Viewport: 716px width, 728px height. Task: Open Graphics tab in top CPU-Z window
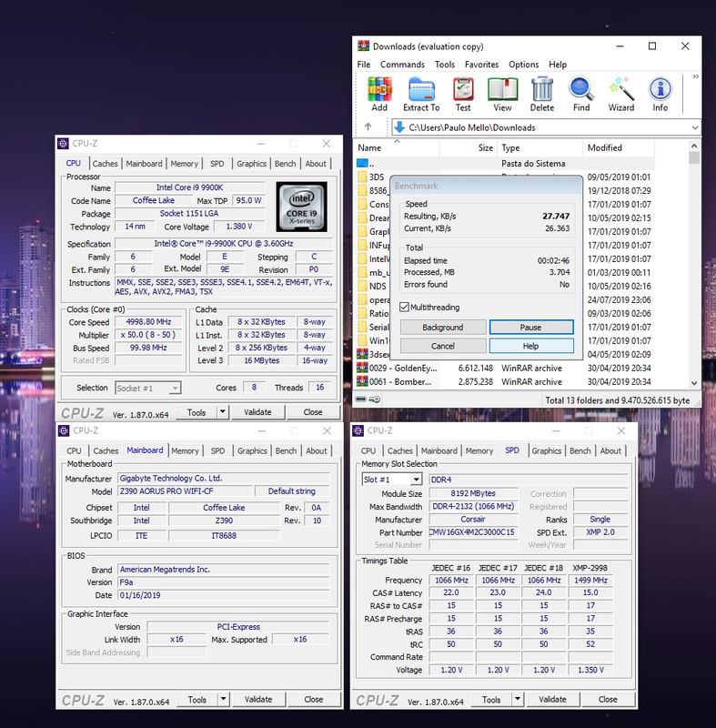pyautogui.click(x=251, y=164)
